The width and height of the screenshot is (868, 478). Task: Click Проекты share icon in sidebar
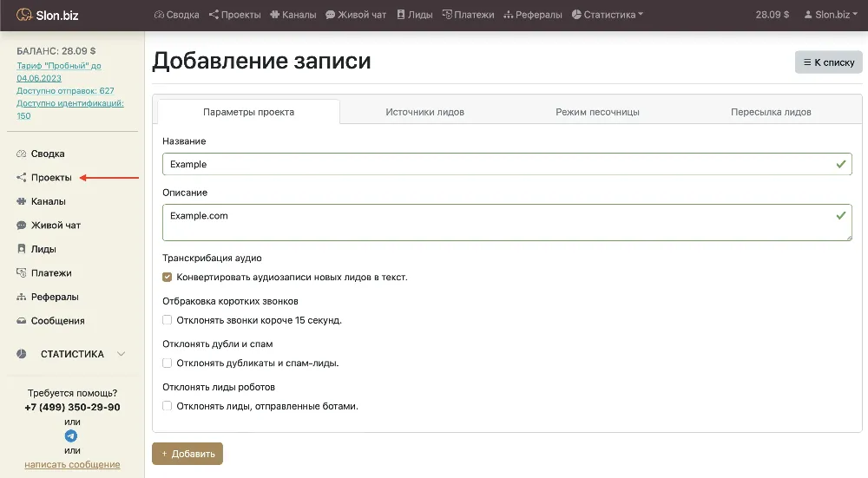pos(21,178)
